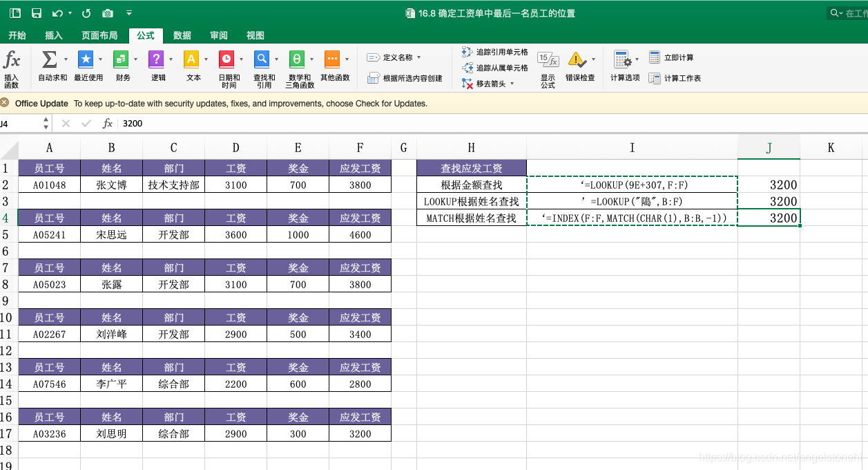This screenshot has width=868, height=470.
Task: Select cell containing A05241
Action: pos(49,234)
